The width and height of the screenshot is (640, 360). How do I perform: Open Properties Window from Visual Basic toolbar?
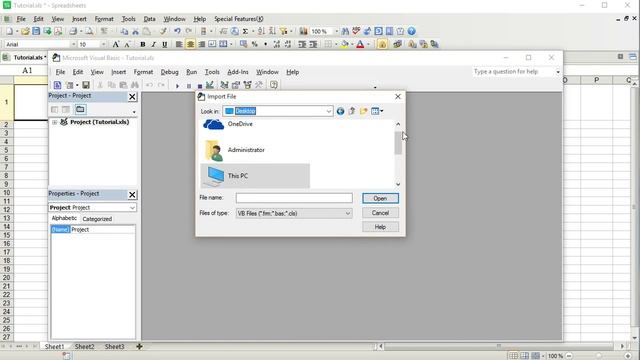[x=236, y=85]
